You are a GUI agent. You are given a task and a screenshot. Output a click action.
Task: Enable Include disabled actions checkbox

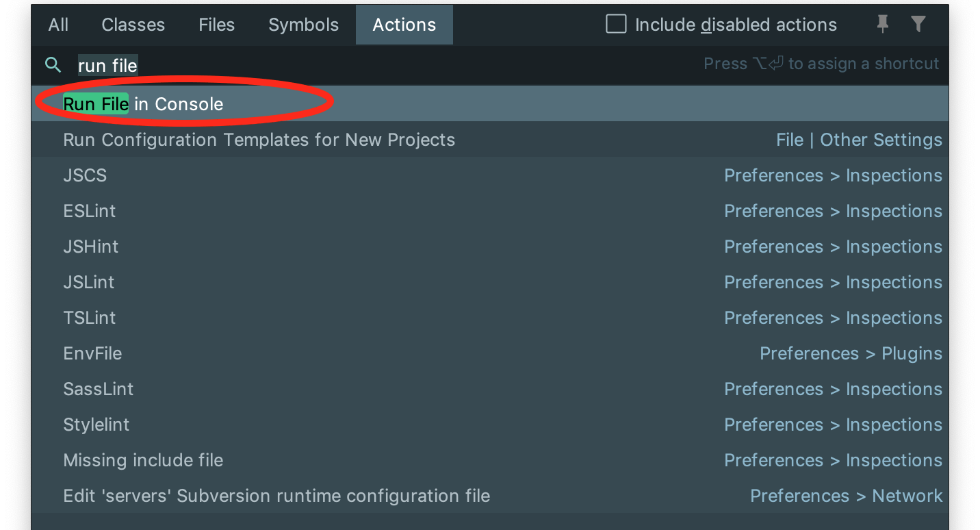pos(616,25)
